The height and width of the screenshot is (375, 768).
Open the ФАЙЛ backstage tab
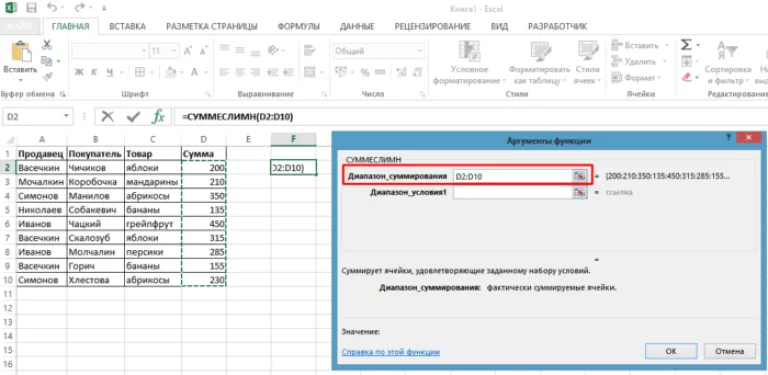20,26
